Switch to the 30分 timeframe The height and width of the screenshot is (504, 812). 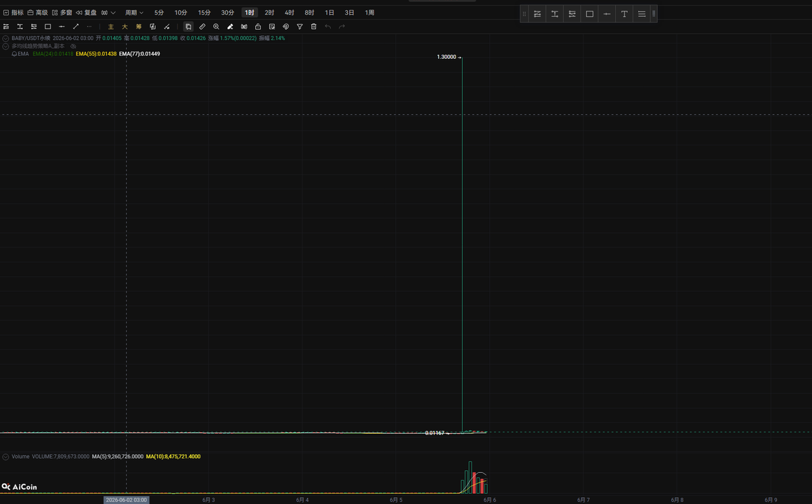click(x=227, y=13)
